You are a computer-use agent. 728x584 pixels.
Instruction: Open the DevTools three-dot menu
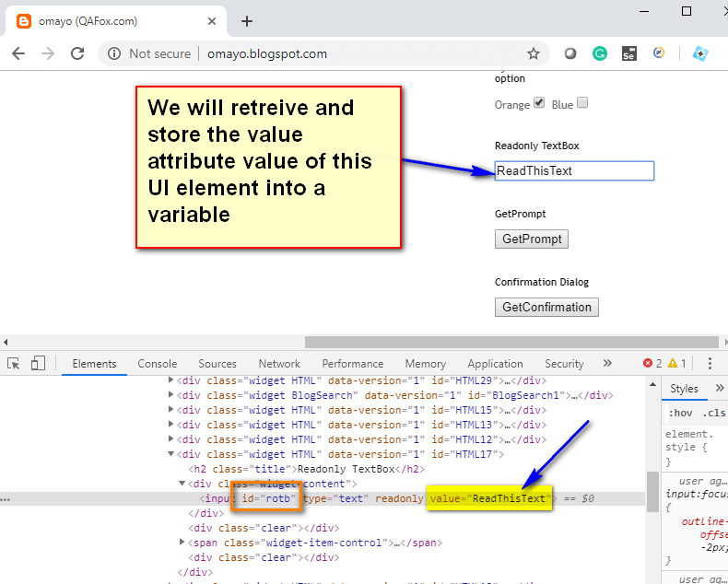point(710,363)
